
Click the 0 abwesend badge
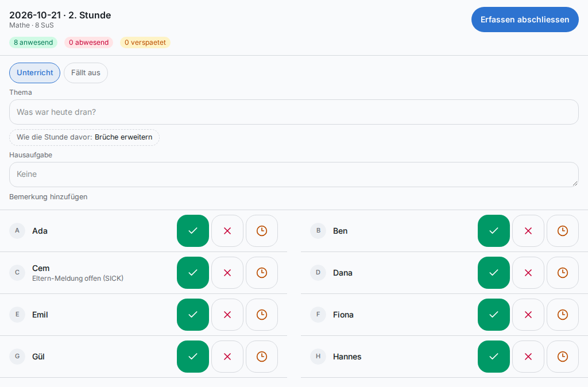coord(89,42)
